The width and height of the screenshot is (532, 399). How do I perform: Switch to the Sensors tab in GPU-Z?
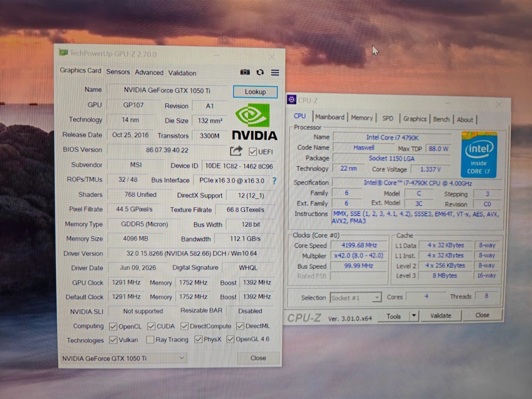[117, 72]
